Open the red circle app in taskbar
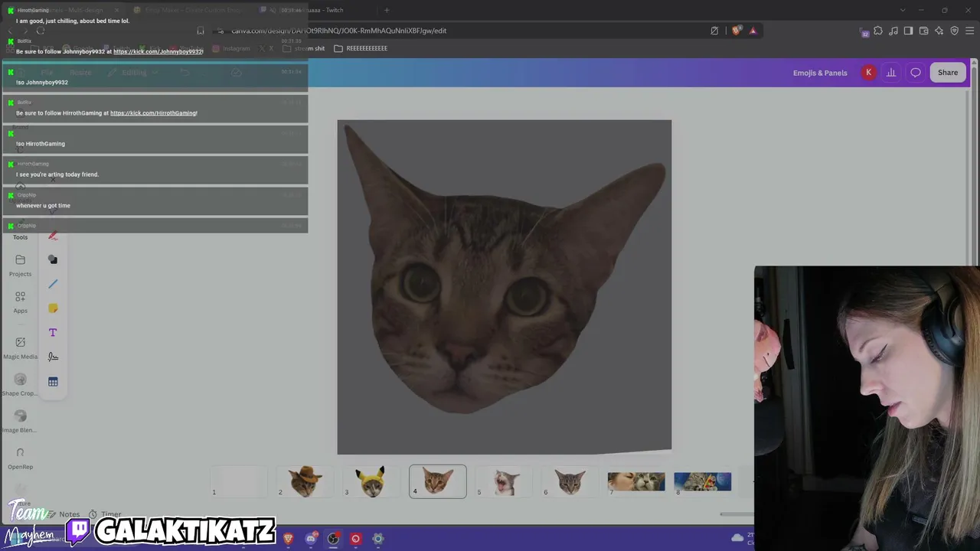980x551 pixels. 355,539
